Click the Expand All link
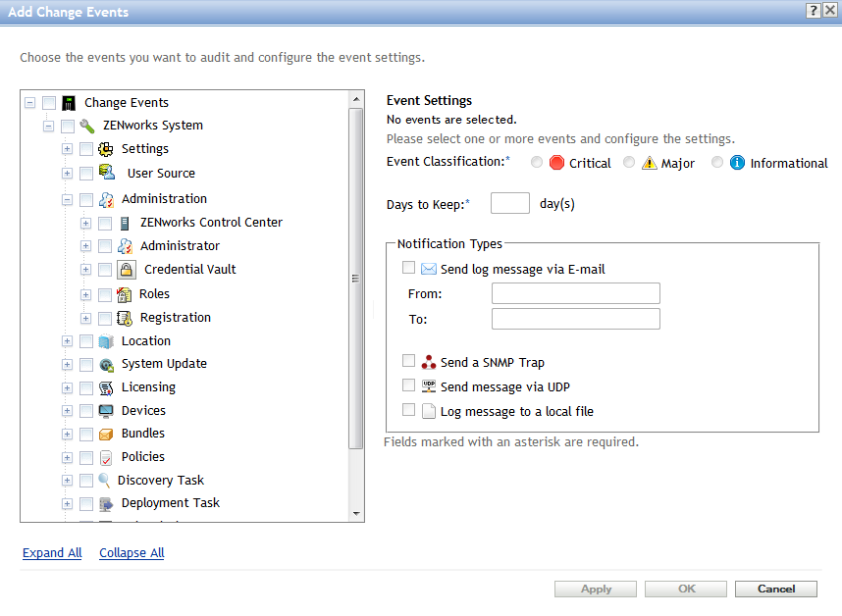 pyautogui.click(x=52, y=553)
